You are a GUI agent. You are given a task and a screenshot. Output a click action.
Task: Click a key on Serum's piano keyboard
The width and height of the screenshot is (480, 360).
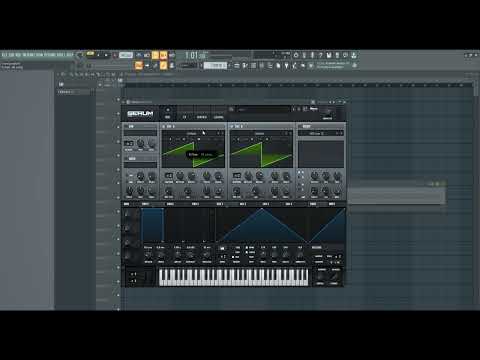click(x=233, y=277)
